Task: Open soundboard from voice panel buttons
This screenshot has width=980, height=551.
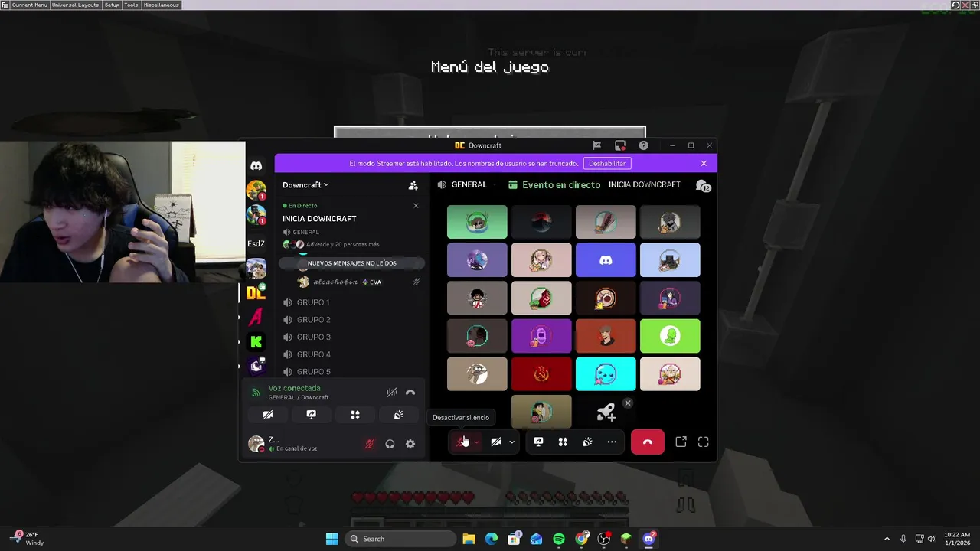Action: point(399,415)
